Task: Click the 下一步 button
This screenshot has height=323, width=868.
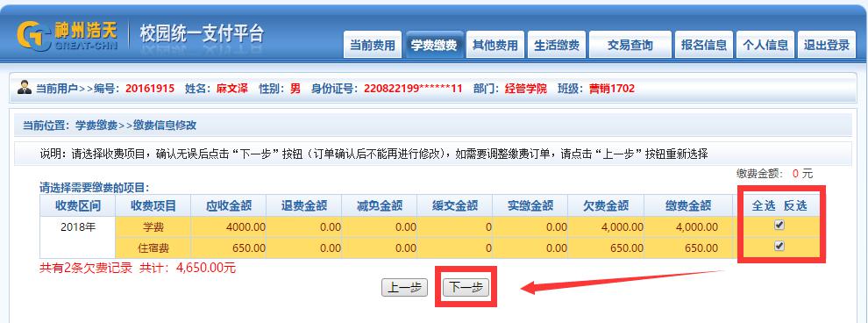Action: [466, 288]
